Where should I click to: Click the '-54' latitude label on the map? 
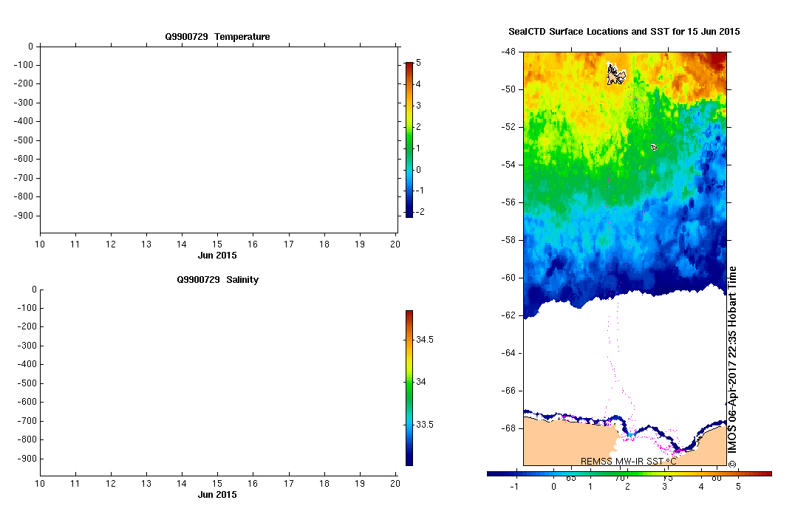[x=508, y=165]
